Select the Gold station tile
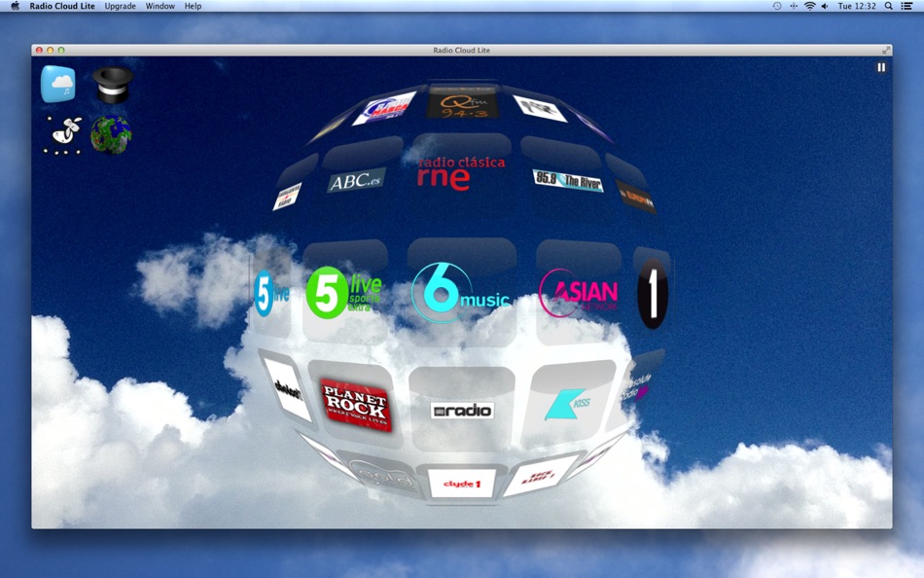 (x=384, y=475)
